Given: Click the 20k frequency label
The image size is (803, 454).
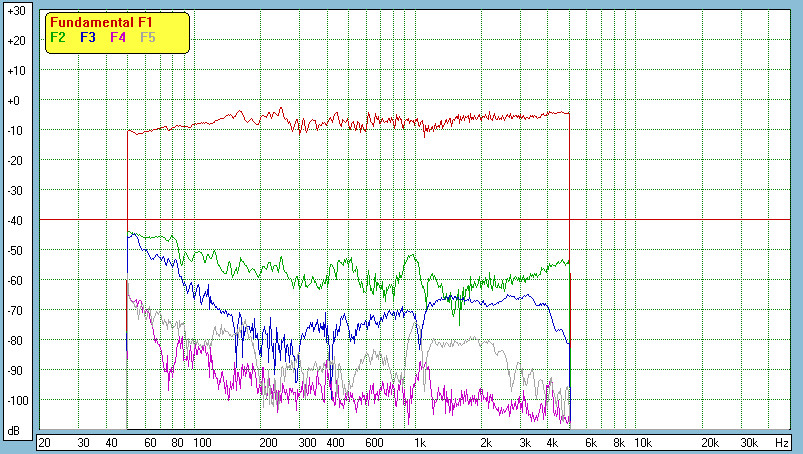Looking at the screenshot, I should coord(710,443).
